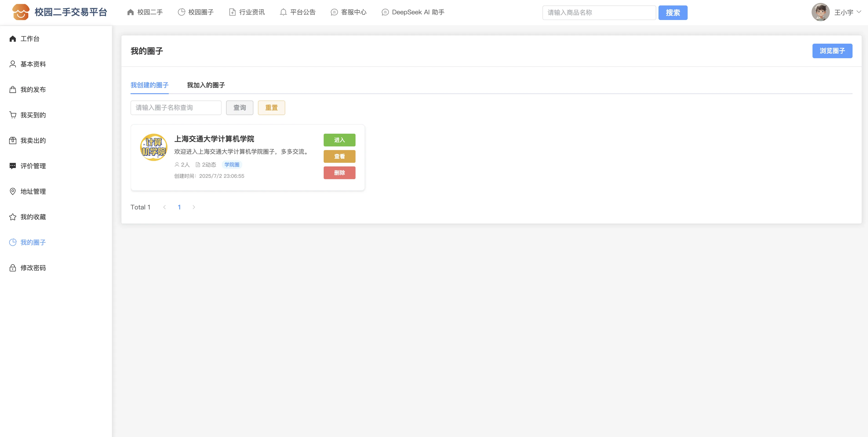Screen dimensions: 868x437
Task: Open 校园二手 home icon in navbar
Action: click(x=130, y=13)
